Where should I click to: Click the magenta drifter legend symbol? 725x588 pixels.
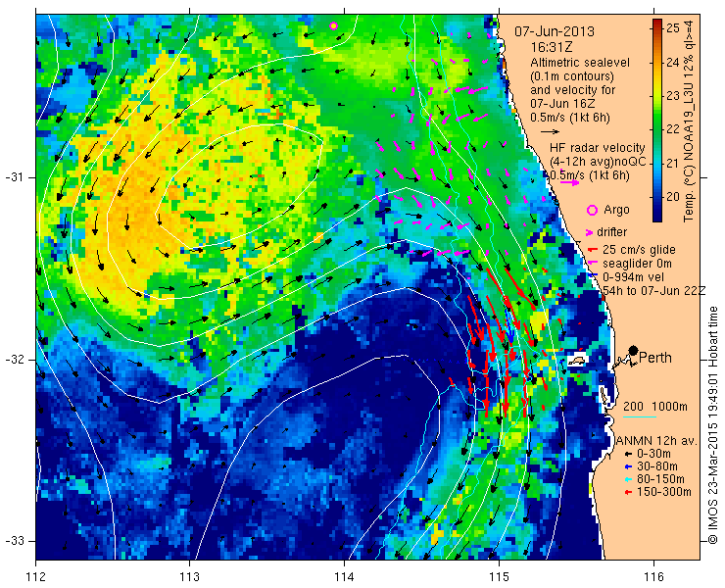coord(590,232)
